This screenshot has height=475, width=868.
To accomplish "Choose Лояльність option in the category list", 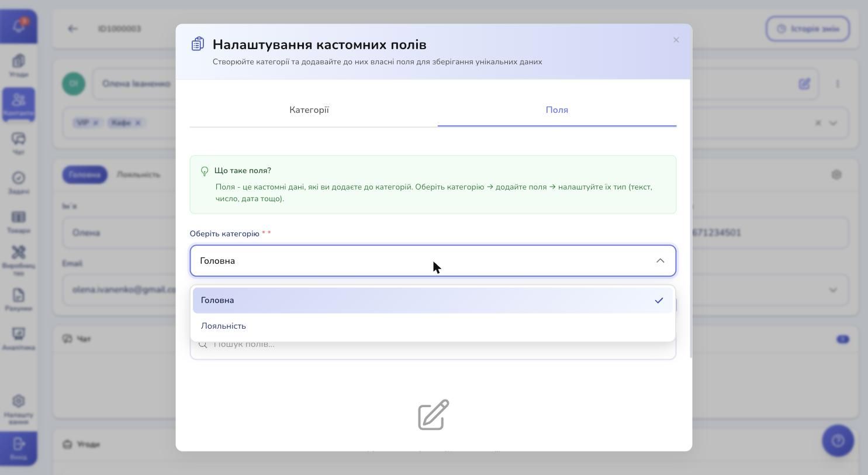I will (x=433, y=326).
